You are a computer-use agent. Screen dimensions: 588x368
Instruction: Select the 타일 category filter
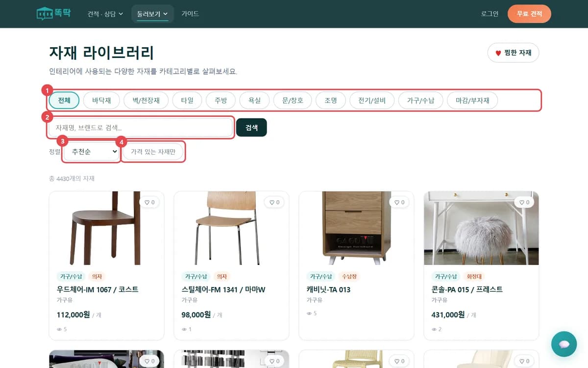[x=187, y=101]
